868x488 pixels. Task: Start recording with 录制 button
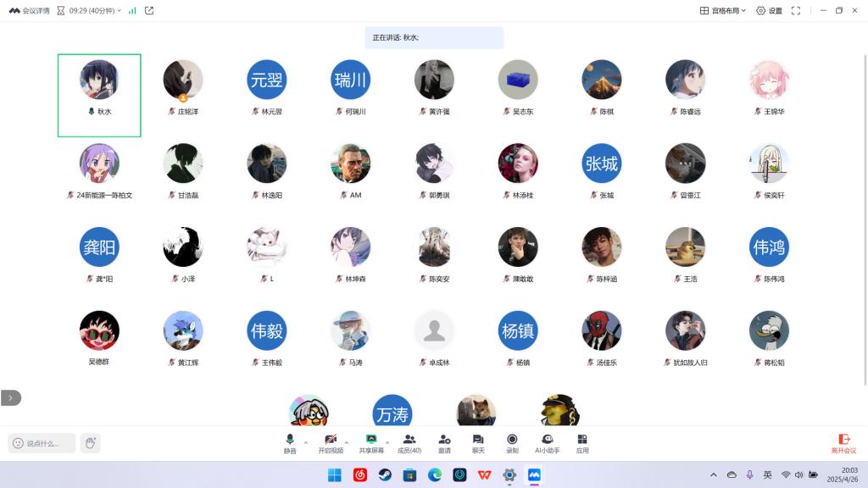pos(512,443)
